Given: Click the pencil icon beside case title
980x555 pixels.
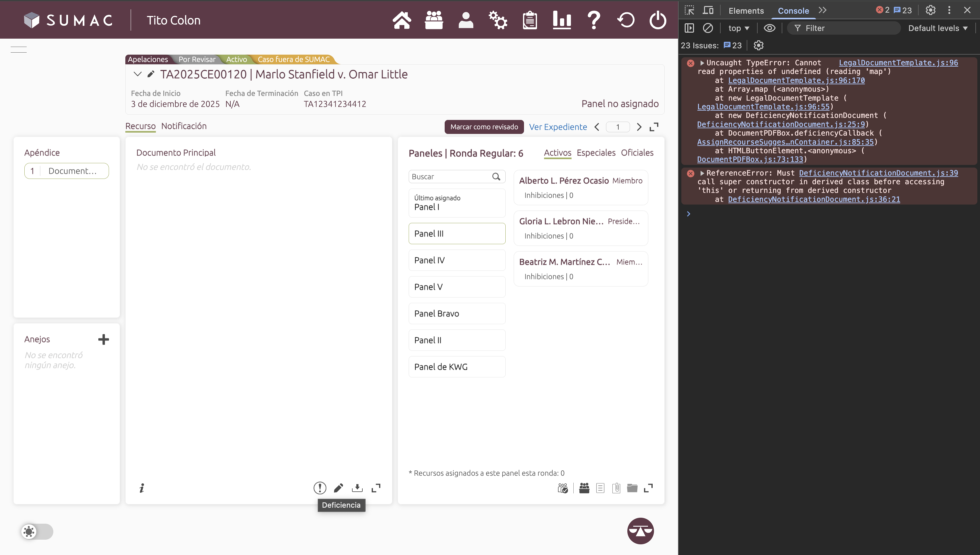Looking at the screenshot, I should (151, 74).
